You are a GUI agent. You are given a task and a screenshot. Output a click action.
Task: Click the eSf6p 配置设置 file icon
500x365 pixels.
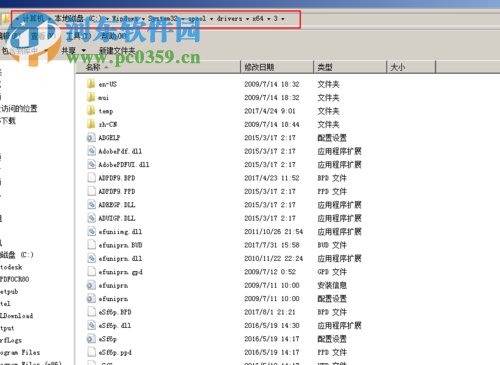(91, 339)
